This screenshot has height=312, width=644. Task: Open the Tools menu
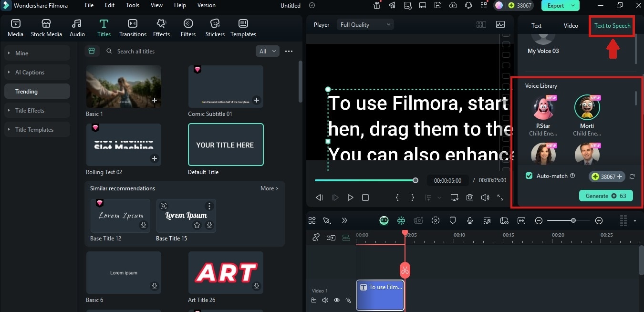[x=133, y=5]
